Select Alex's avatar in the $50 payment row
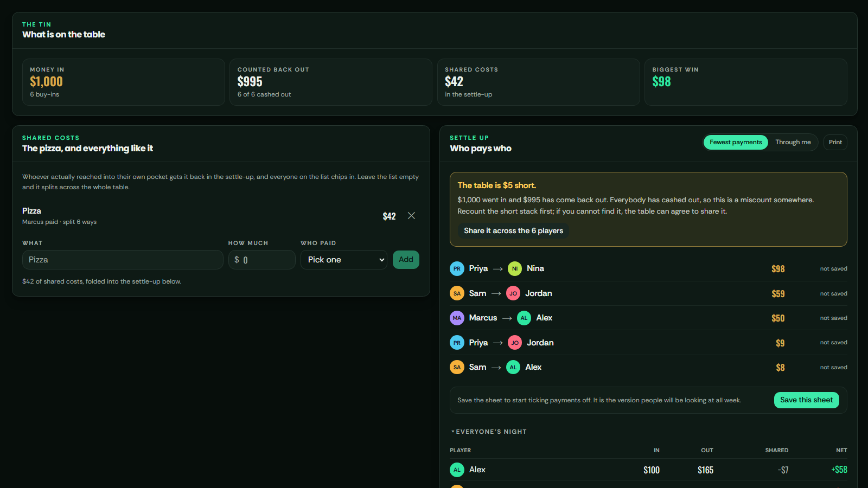 click(524, 318)
